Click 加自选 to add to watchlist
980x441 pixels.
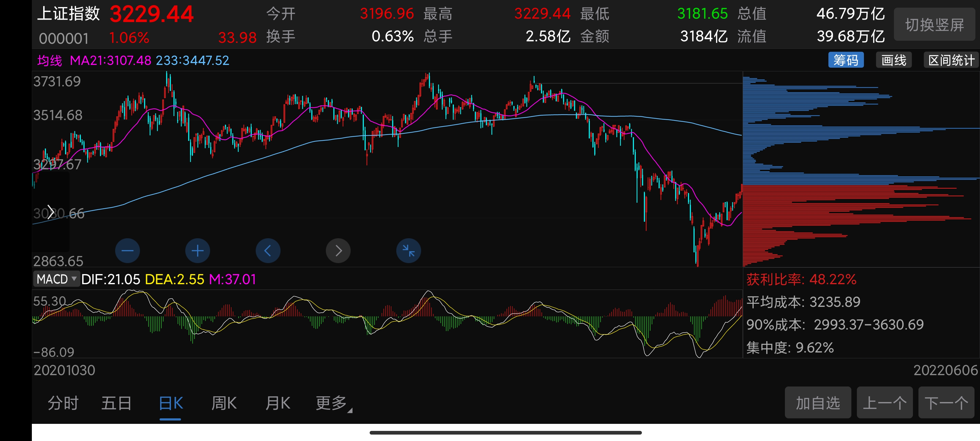coord(818,403)
